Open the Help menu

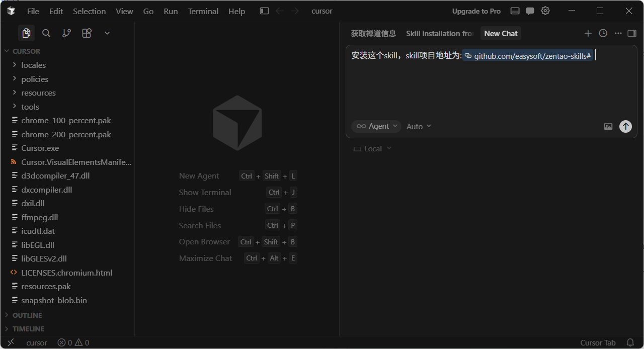tap(236, 11)
